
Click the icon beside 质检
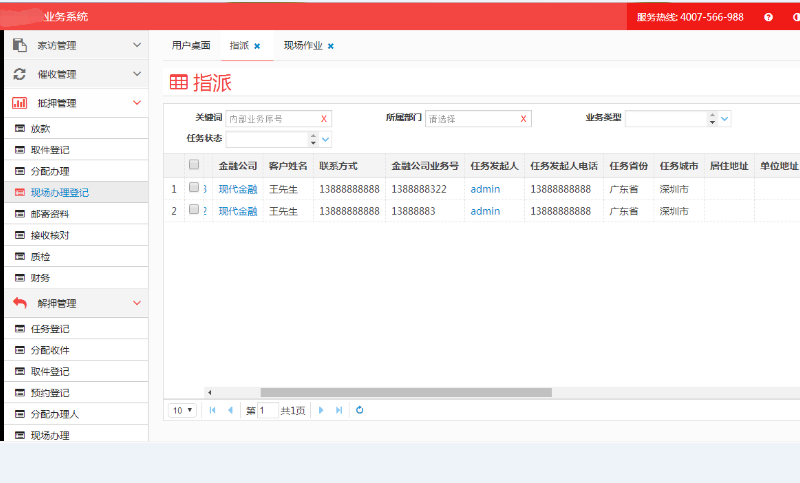click(20, 257)
